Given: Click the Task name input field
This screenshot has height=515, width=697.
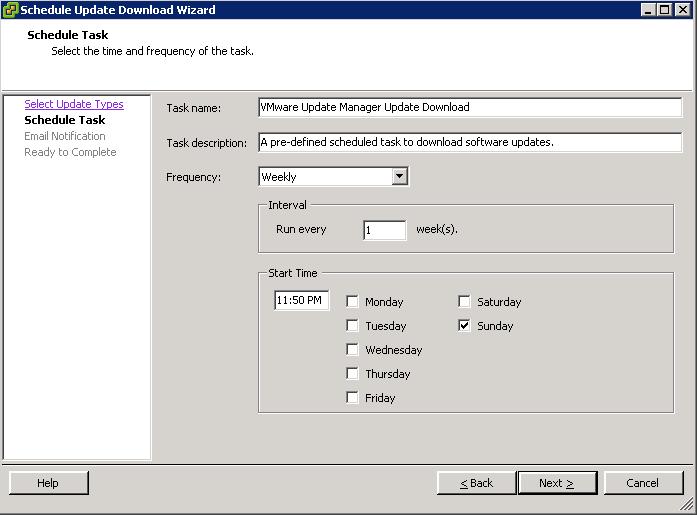Looking at the screenshot, I should point(470,107).
